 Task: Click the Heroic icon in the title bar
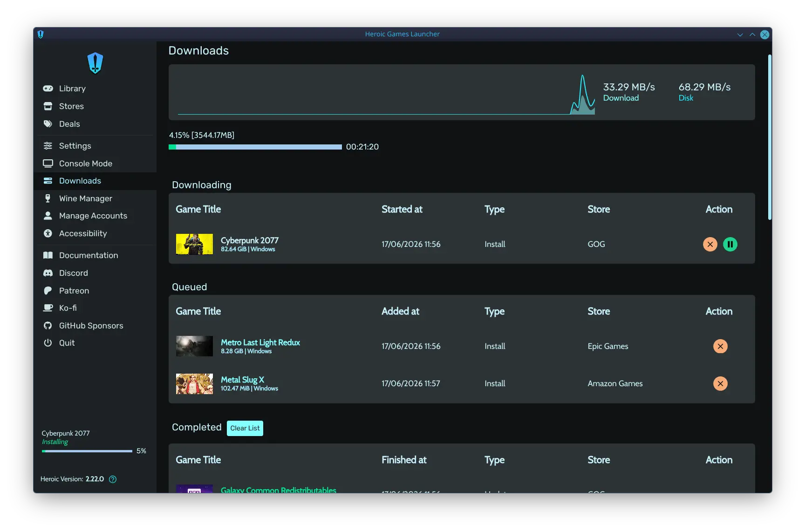(x=41, y=34)
